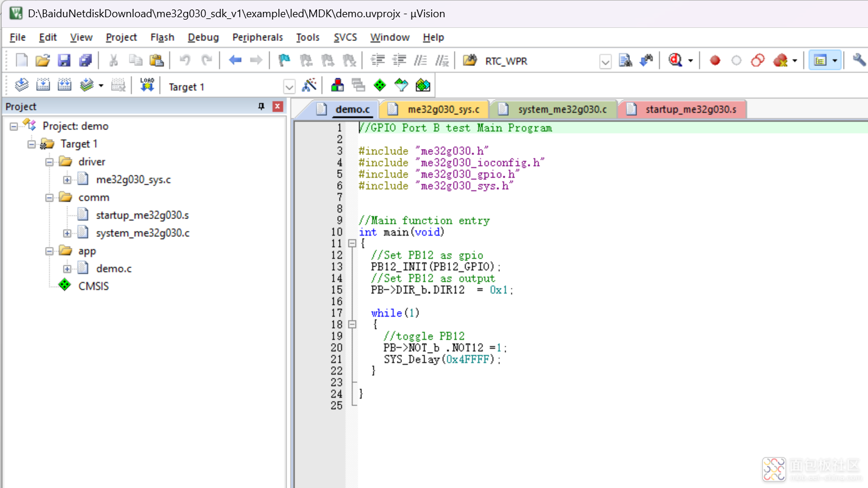Viewport: 868px width, 488px height.
Task: Collapse the driver folder node
Action: tap(49, 161)
